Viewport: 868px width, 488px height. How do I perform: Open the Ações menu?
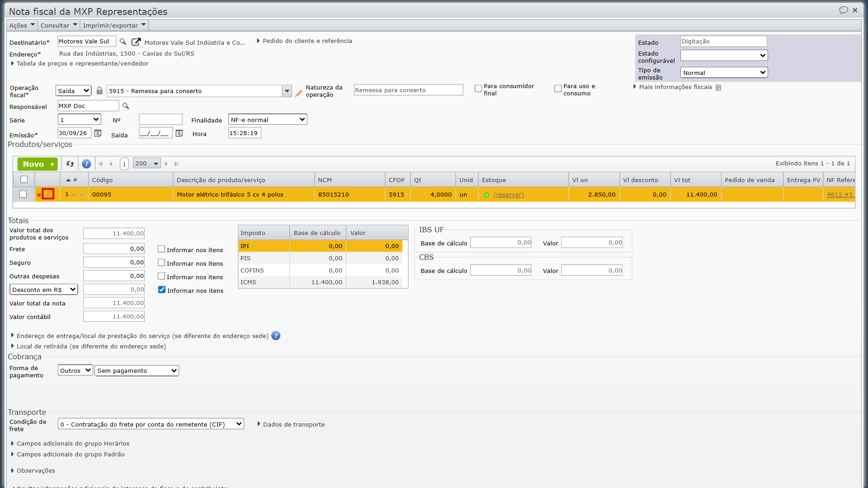pyautogui.click(x=22, y=25)
